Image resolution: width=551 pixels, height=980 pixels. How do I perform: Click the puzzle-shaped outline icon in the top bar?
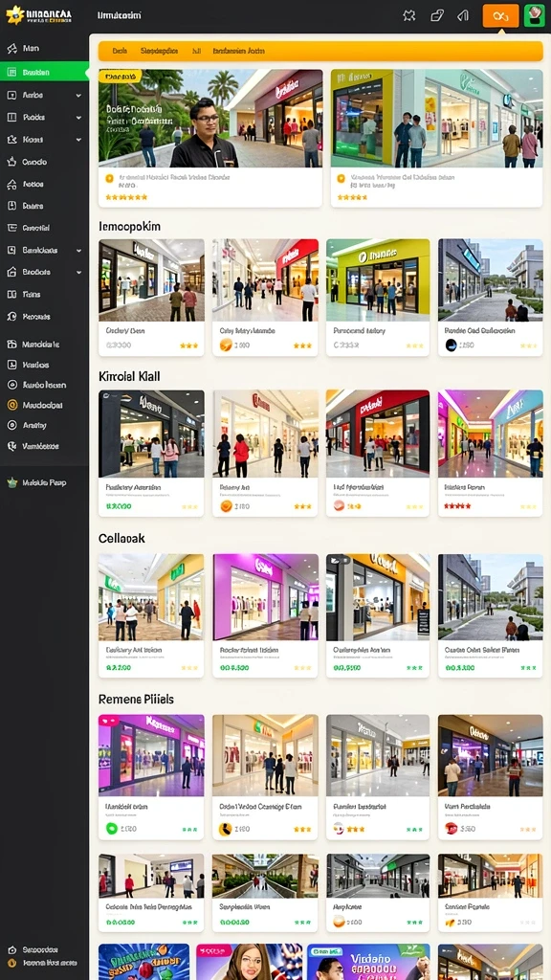click(x=409, y=15)
